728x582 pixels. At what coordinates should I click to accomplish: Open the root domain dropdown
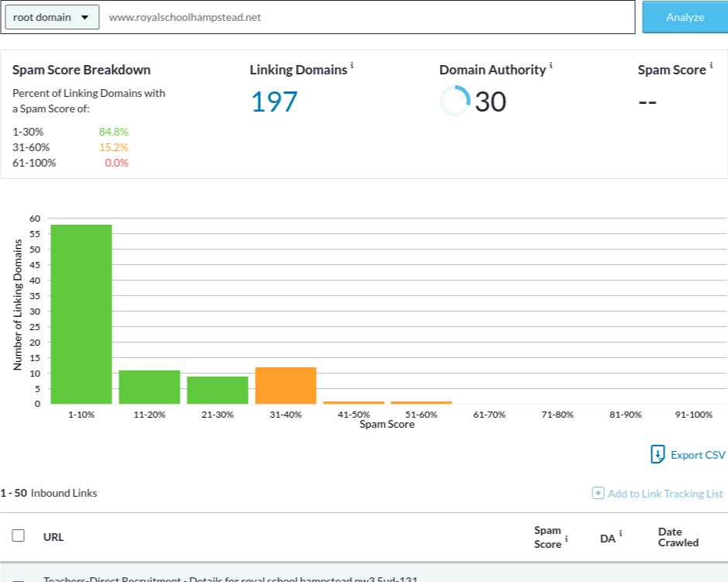pos(52,17)
